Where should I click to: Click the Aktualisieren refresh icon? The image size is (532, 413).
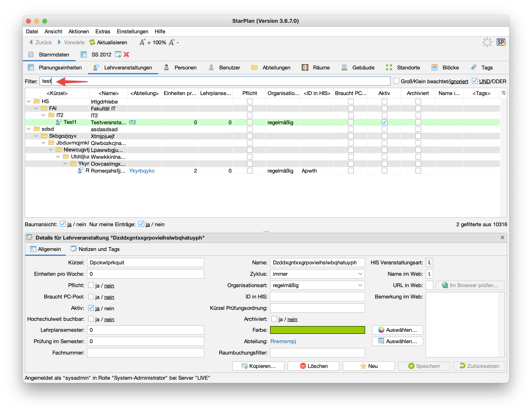tap(92, 42)
